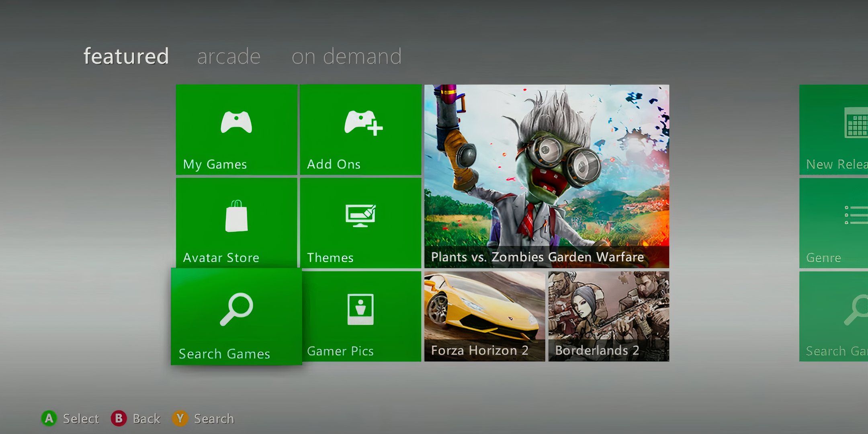Switch to the featured tab
Viewport: 868px width, 434px height.
(x=126, y=56)
